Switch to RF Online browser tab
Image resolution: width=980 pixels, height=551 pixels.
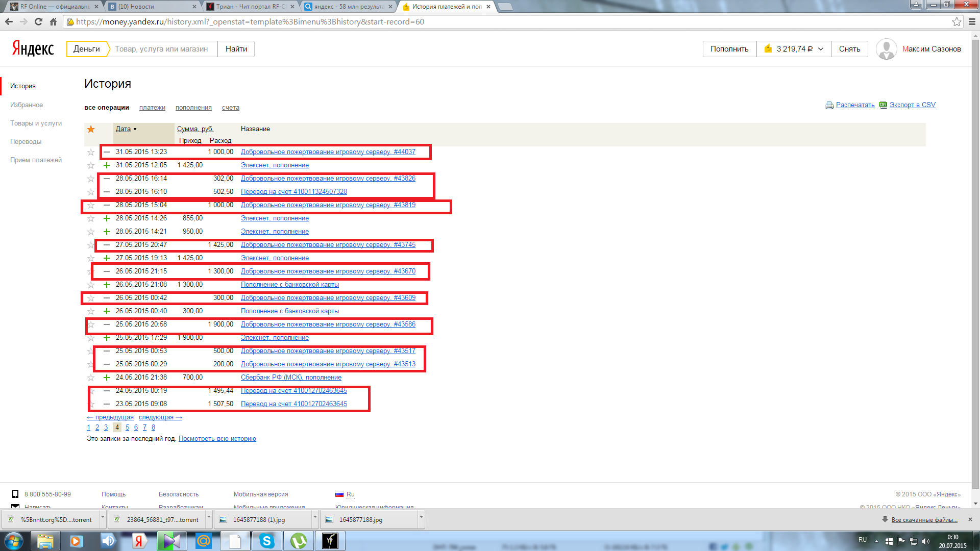(x=54, y=7)
